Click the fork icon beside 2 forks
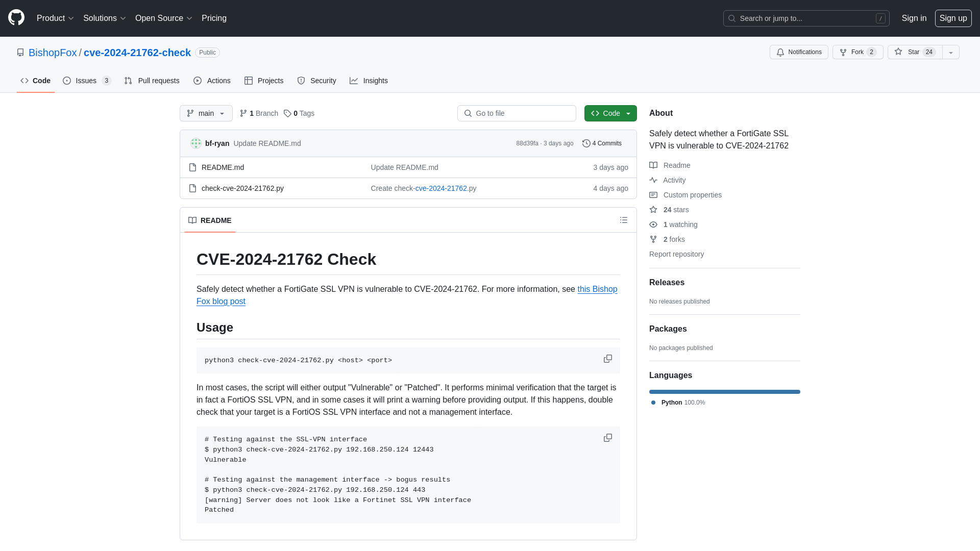 [653, 239]
